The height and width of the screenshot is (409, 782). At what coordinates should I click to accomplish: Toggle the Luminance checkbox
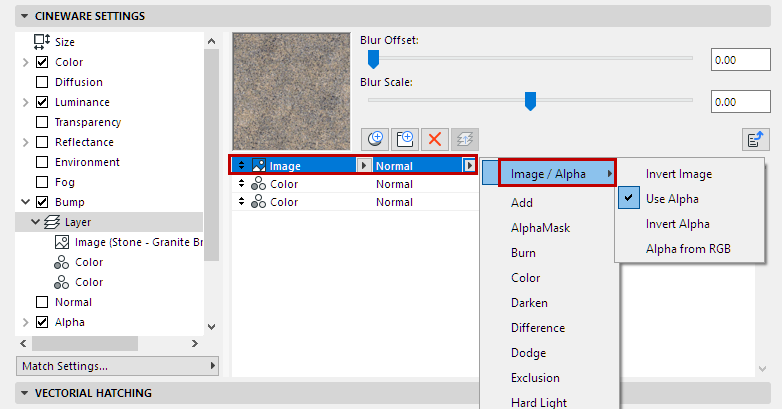tap(42, 102)
